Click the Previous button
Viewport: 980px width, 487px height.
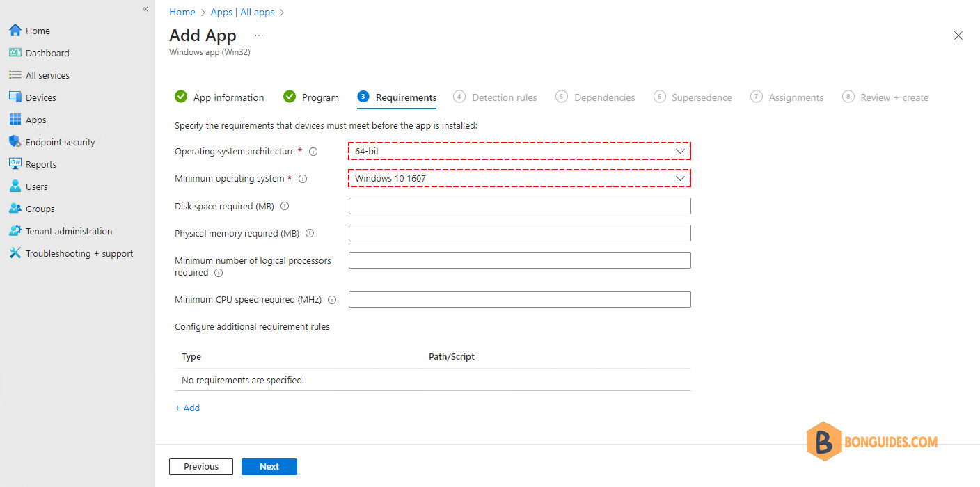tap(201, 467)
